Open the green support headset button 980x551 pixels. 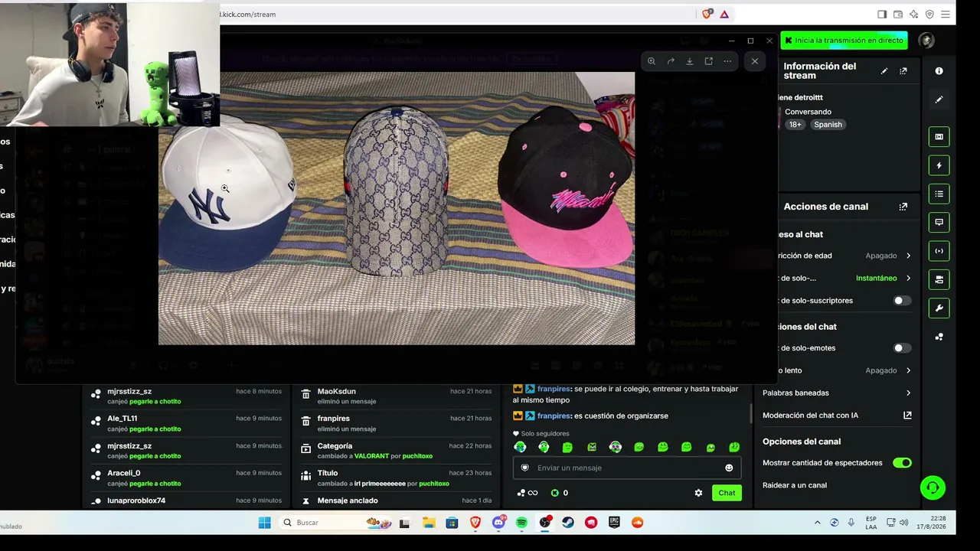point(933,487)
